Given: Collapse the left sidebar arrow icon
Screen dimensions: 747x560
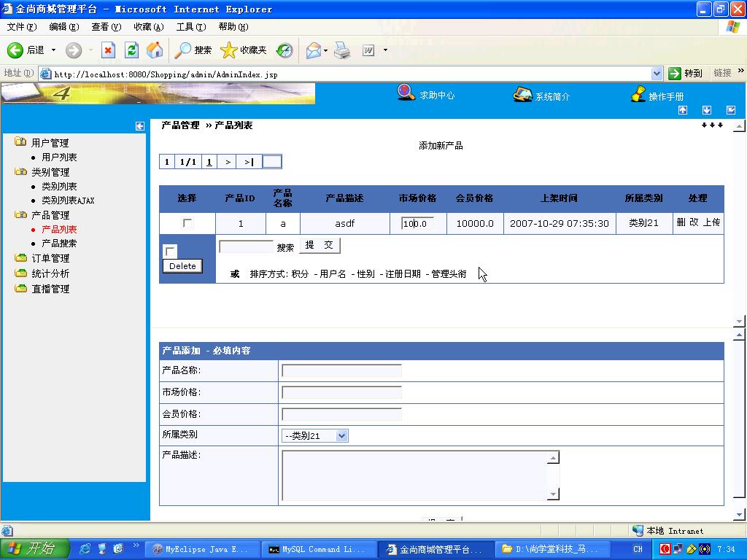Looking at the screenshot, I should coord(140,126).
